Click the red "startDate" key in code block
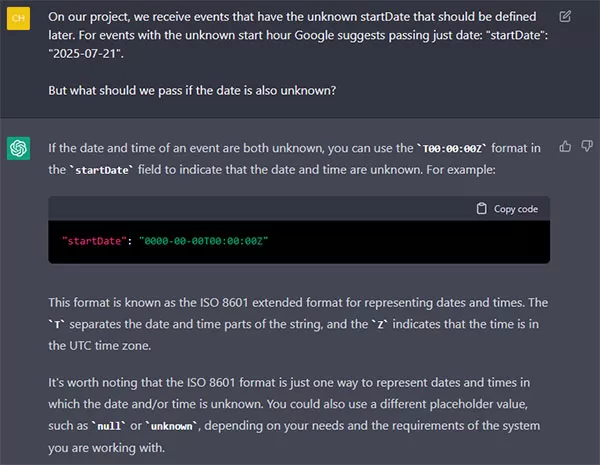 tap(94, 241)
